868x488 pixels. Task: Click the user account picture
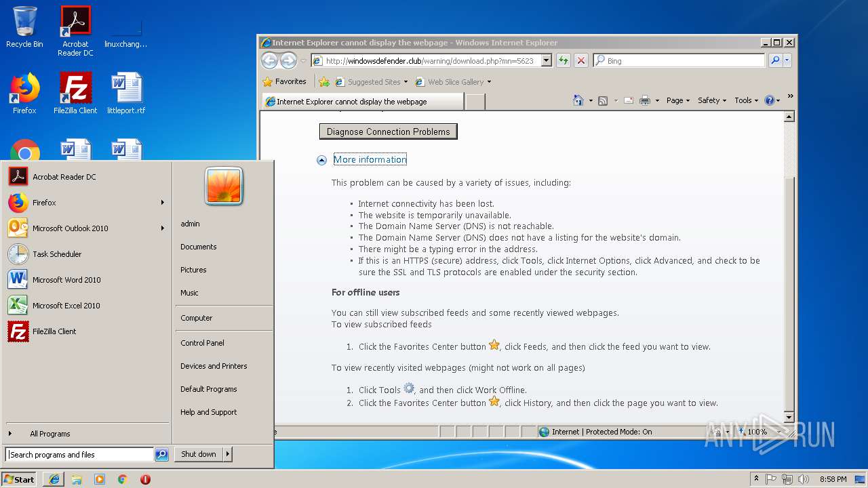(x=224, y=186)
